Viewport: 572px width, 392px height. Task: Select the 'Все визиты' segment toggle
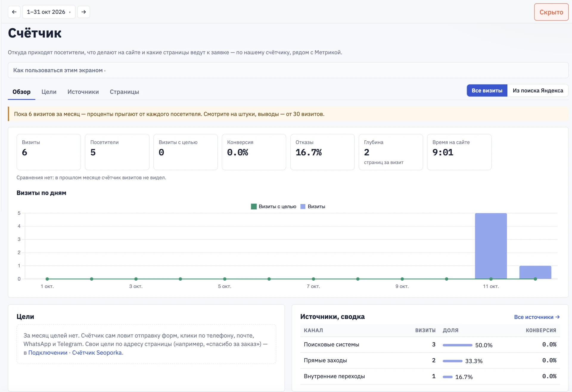point(487,91)
